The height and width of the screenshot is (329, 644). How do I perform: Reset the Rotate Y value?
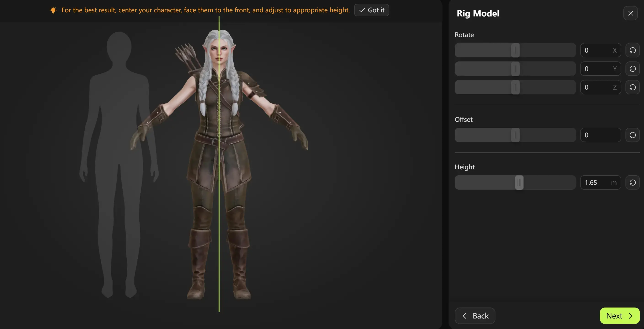point(633,69)
